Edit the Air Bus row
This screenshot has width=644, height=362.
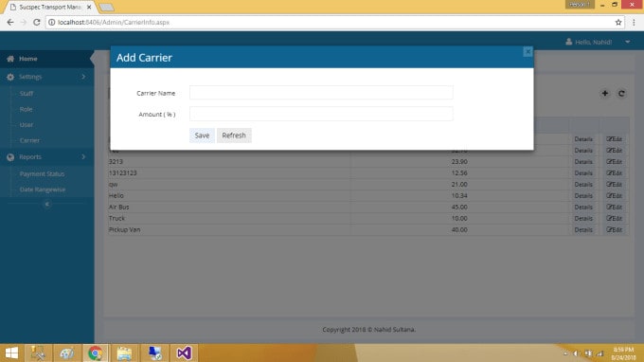click(x=614, y=208)
